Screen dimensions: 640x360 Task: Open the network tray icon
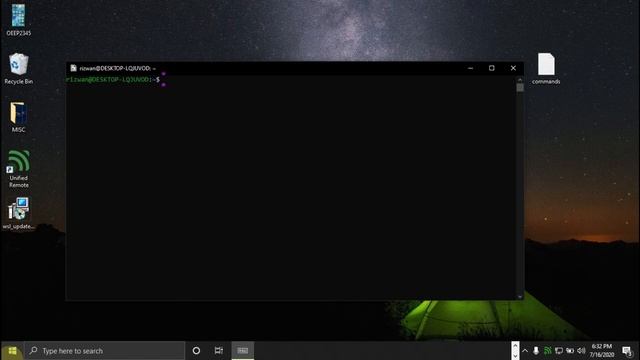(x=559, y=351)
